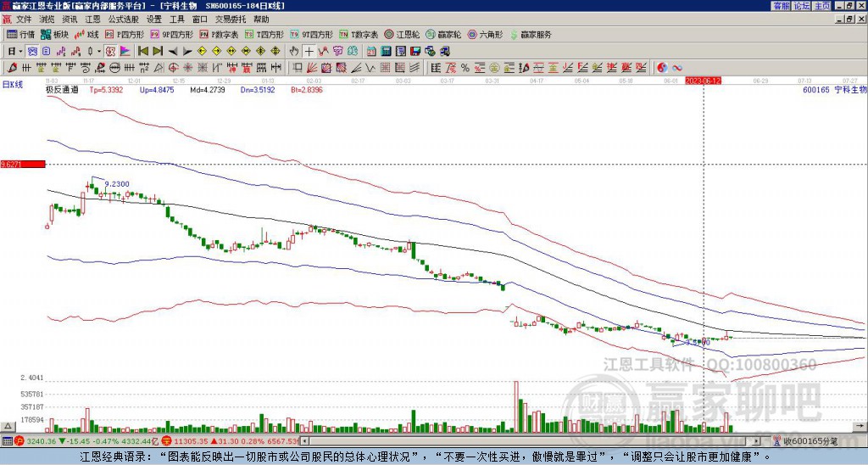Click the 9.2300 high price label
Viewport: 868px width, 465px height.
[x=117, y=184]
